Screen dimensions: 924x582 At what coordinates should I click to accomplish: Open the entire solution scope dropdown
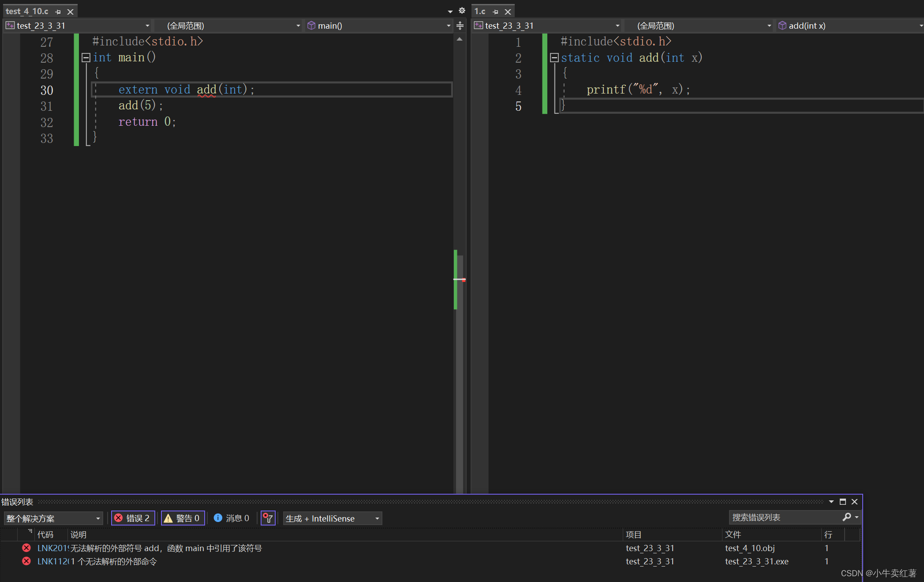click(x=53, y=518)
